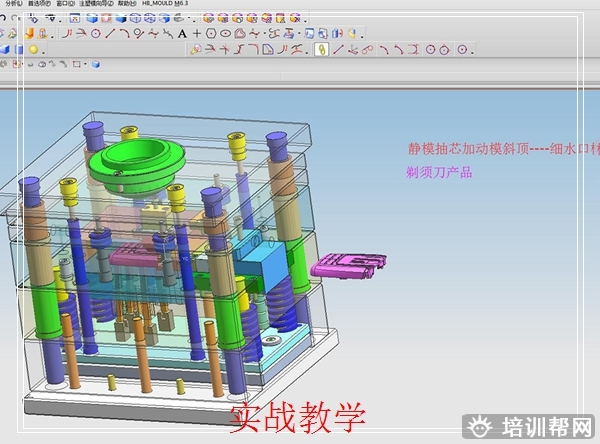This screenshot has width=600, height=444.
Task: Open the HB_MOULD M6.3 menu
Action: point(166,4)
